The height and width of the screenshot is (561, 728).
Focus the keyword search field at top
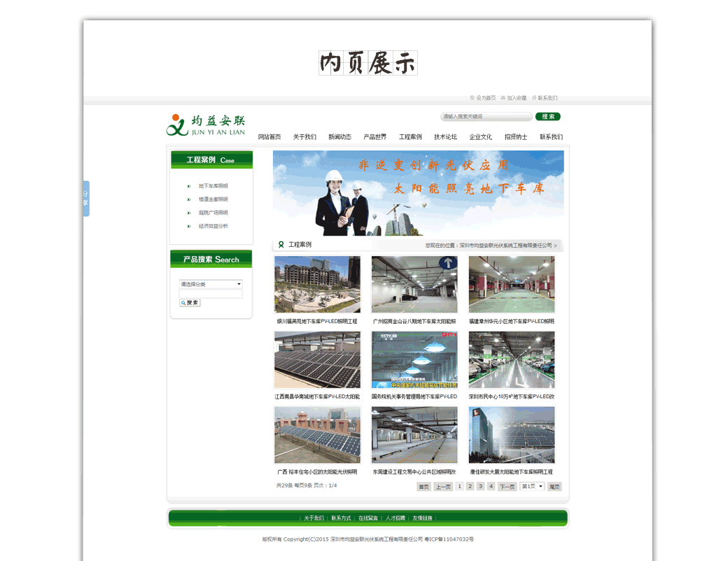486,117
